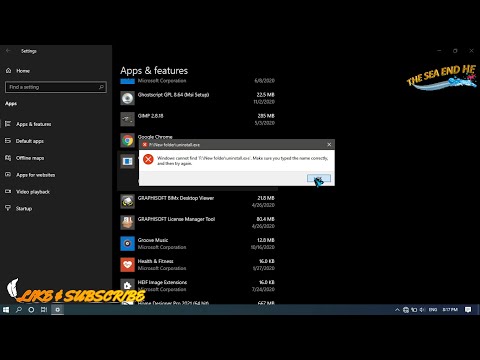Screen dimensions: 480x360
Task: Click the GIMP 2.8.18 app icon
Action: pos(127,119)
